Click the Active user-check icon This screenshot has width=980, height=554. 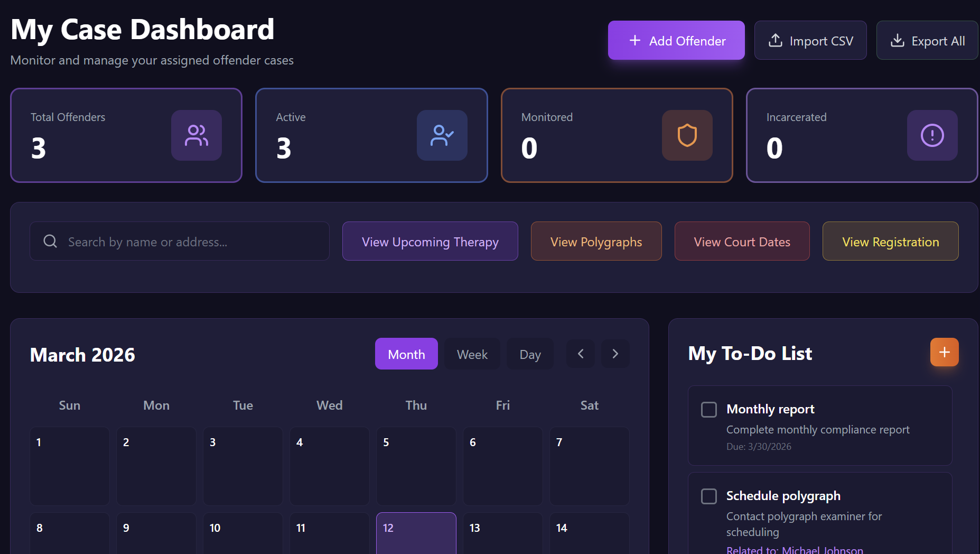click(x=442, y=135)
